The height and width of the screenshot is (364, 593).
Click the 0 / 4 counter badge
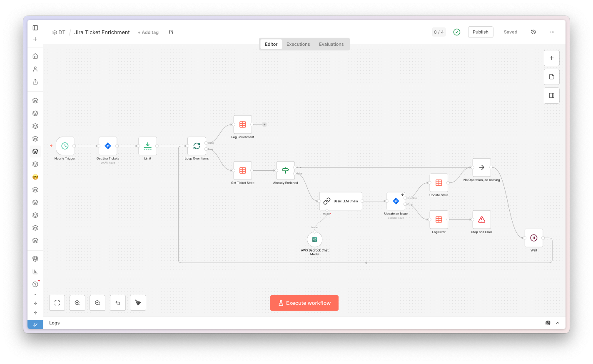pos(439,32)
